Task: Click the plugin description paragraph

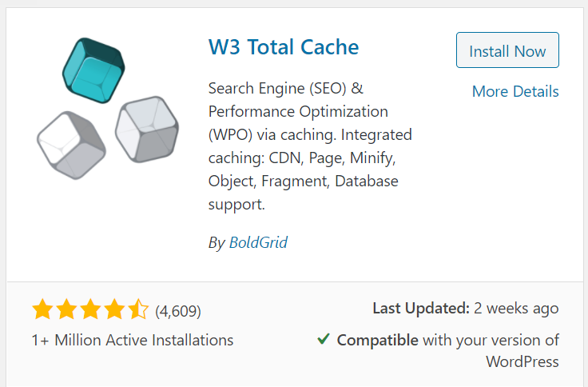Action: (x=310, y=146)
